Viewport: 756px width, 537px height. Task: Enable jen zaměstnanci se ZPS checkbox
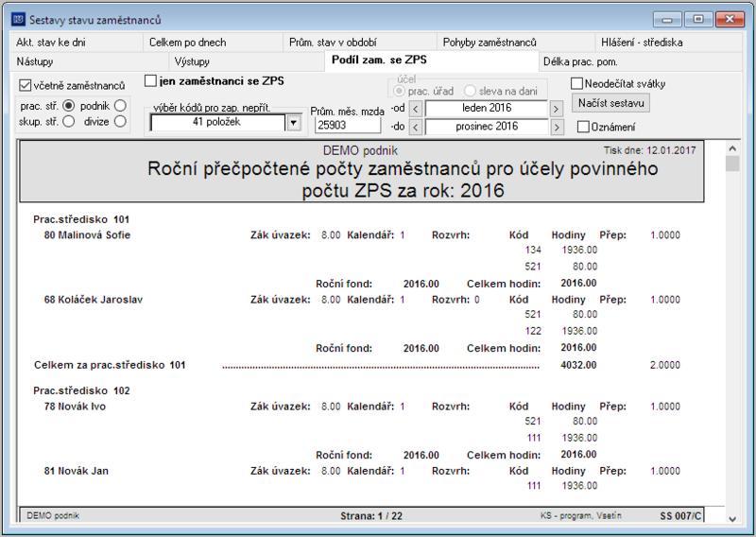point(151,81)
